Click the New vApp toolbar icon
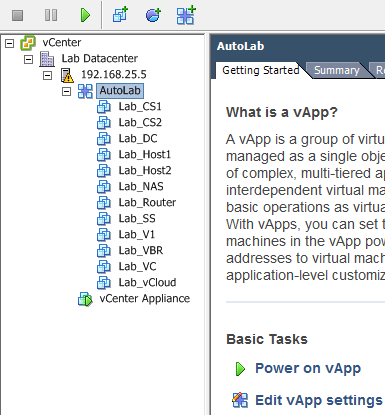385x415 pixels. click(186, 15)
